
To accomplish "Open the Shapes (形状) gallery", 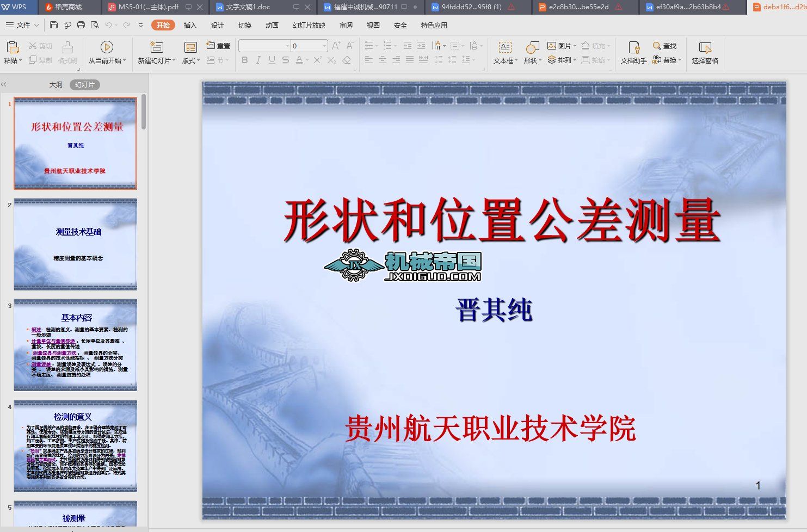I will pos(533,52).
